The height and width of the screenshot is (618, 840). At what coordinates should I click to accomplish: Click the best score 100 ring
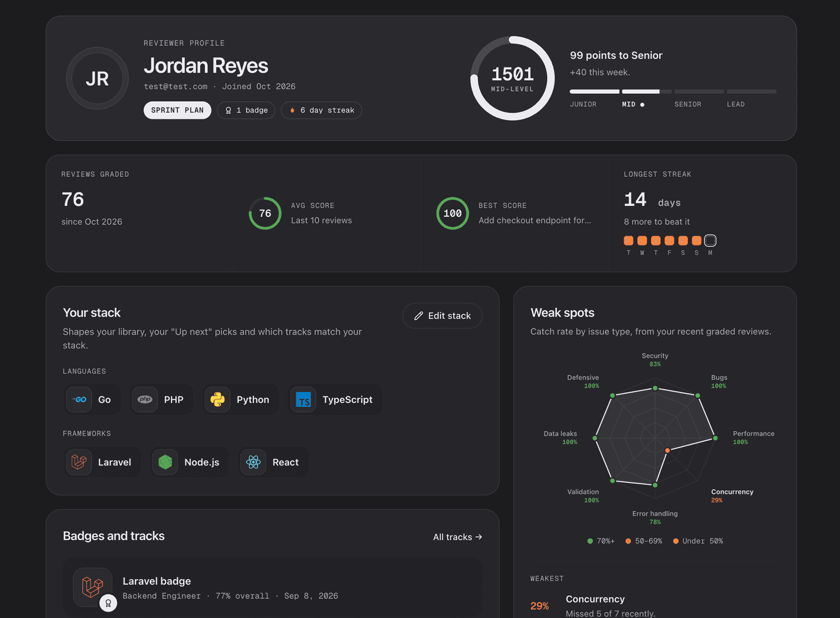point(453,213)
